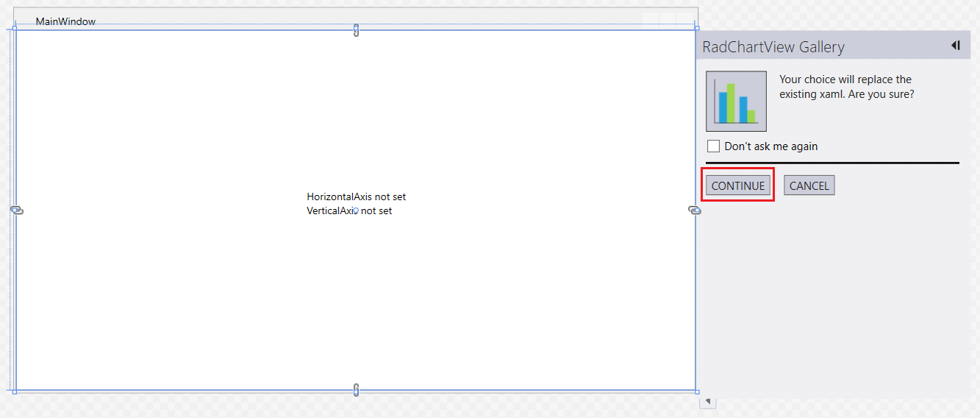Click the left margin link handle
980x418 pixels.
(18, 210)
